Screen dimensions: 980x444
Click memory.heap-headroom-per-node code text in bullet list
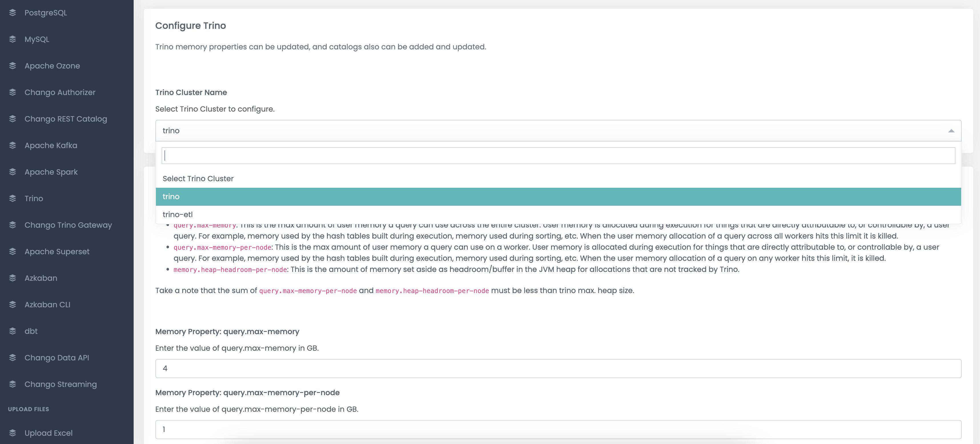(230, 270)
